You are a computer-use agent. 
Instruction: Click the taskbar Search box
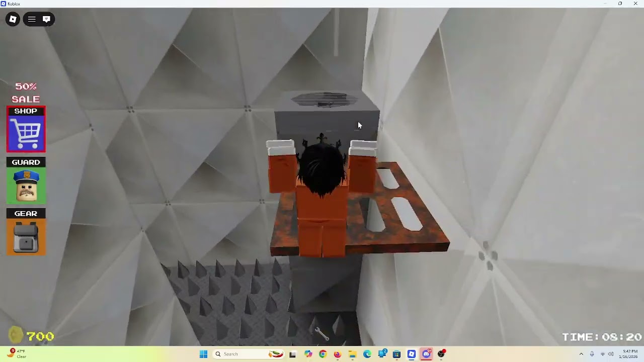tap(249, 354)
